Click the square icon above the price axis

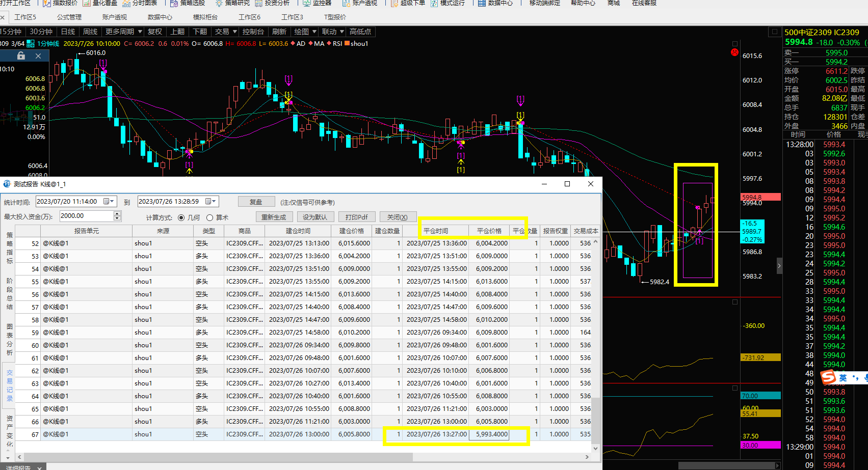735,44
